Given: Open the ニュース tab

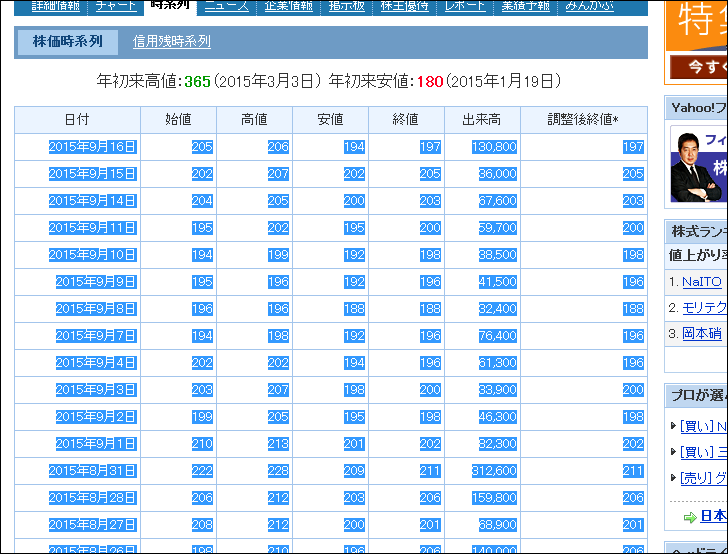Looking at the screenshot, I should [227, 6].
